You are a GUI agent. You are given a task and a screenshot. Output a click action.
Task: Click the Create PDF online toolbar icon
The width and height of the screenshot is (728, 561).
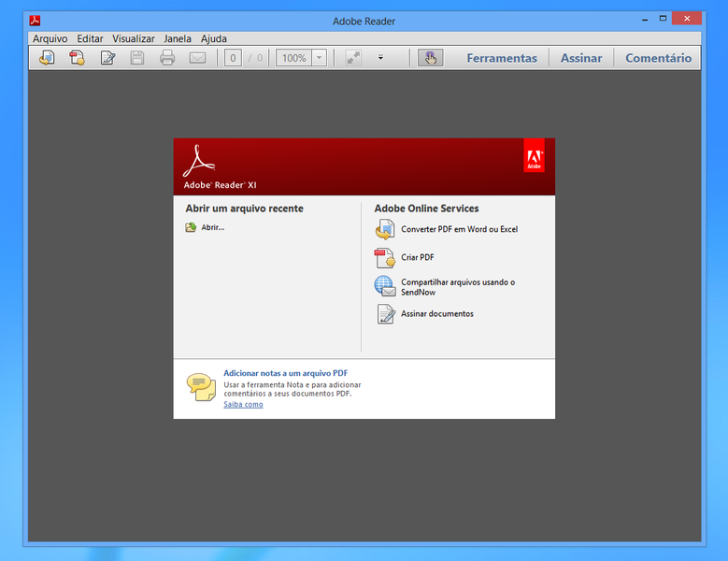[x=77, y=58]
